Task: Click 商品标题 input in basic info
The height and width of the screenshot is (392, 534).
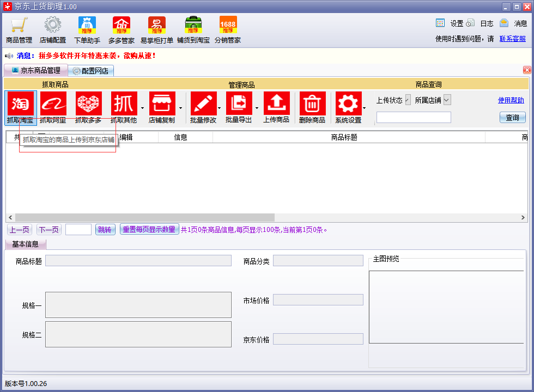Action: [138, 261]
